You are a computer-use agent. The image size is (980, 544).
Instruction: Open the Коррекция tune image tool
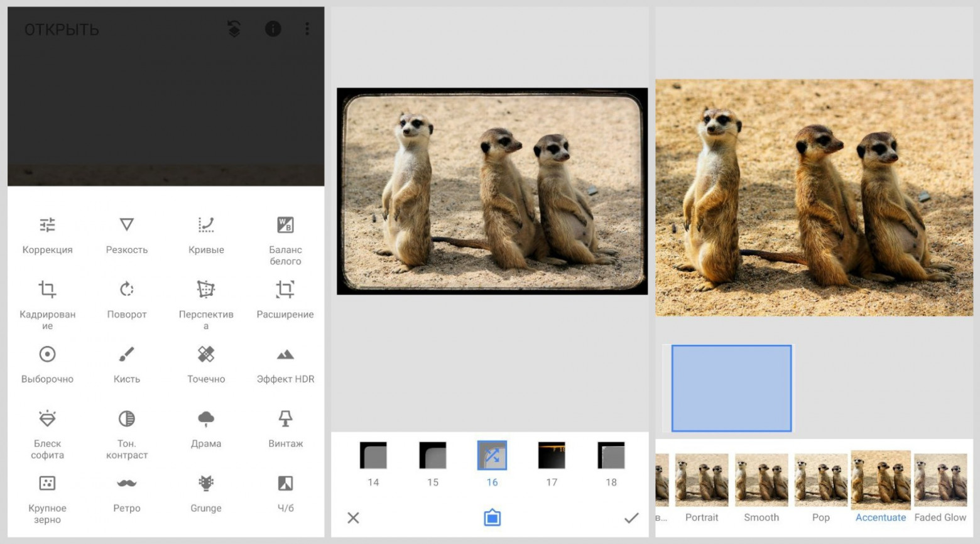coord(47,234)
